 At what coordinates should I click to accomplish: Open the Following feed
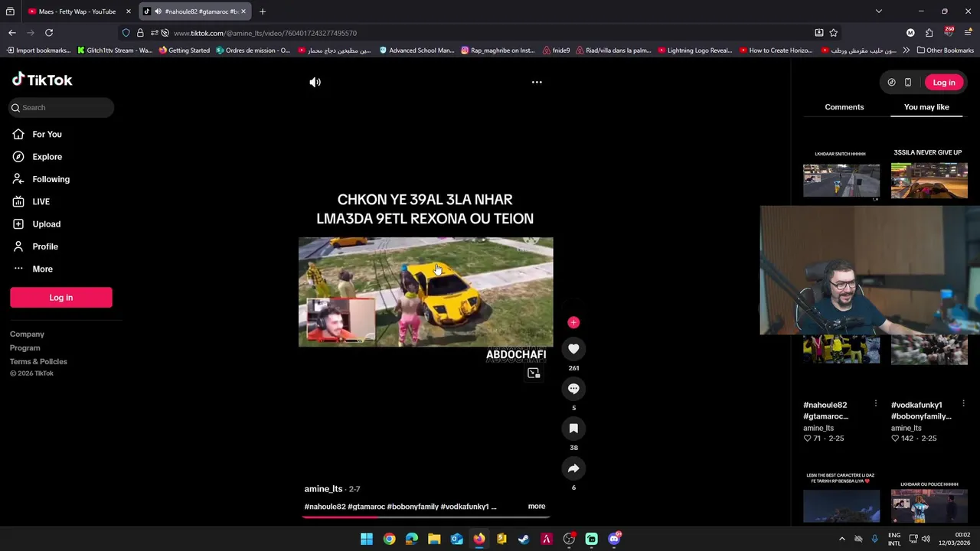click(51, 179)
